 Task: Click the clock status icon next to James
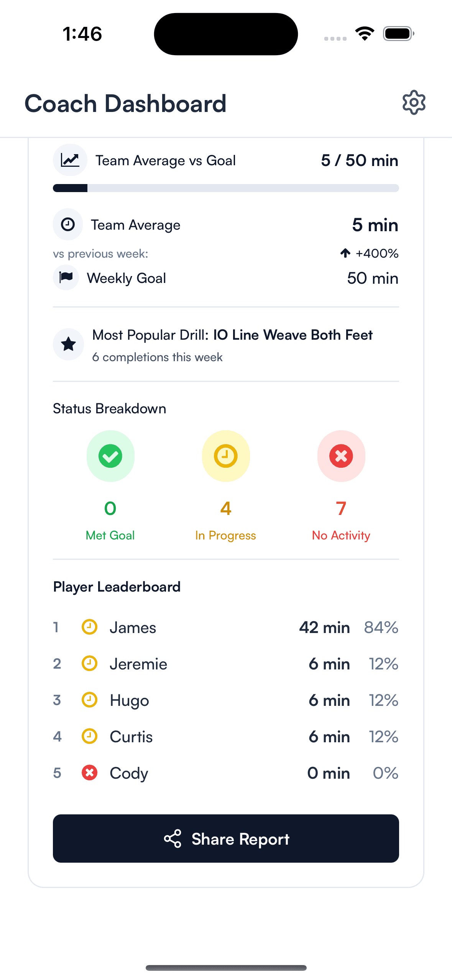click(89, 627)
